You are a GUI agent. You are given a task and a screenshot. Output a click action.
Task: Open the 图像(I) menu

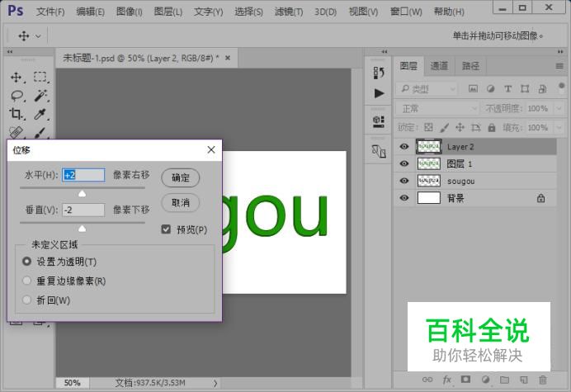click(x=130, y=12)
